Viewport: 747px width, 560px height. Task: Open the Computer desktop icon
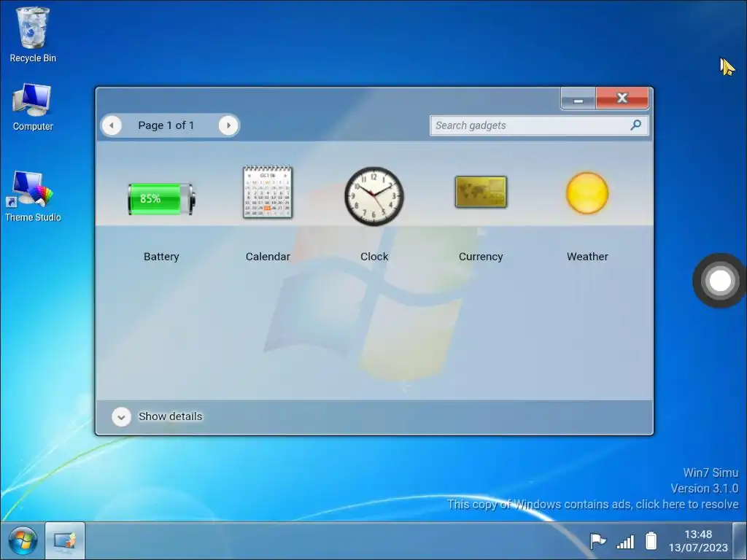click(32, 107)
